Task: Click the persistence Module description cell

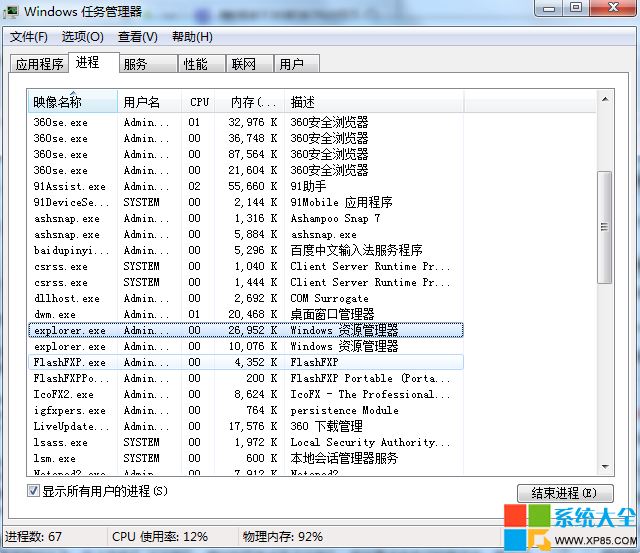Action: coord(344,410)
